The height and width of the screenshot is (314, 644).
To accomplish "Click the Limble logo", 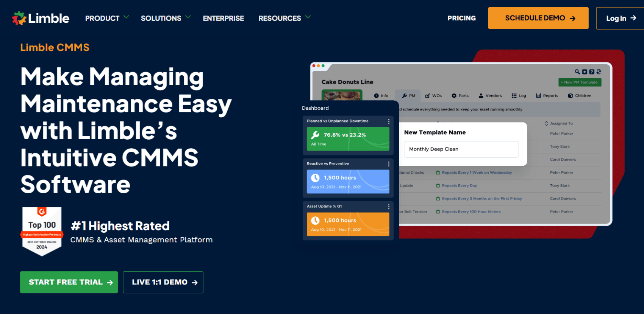I will (x=41, y=18).
